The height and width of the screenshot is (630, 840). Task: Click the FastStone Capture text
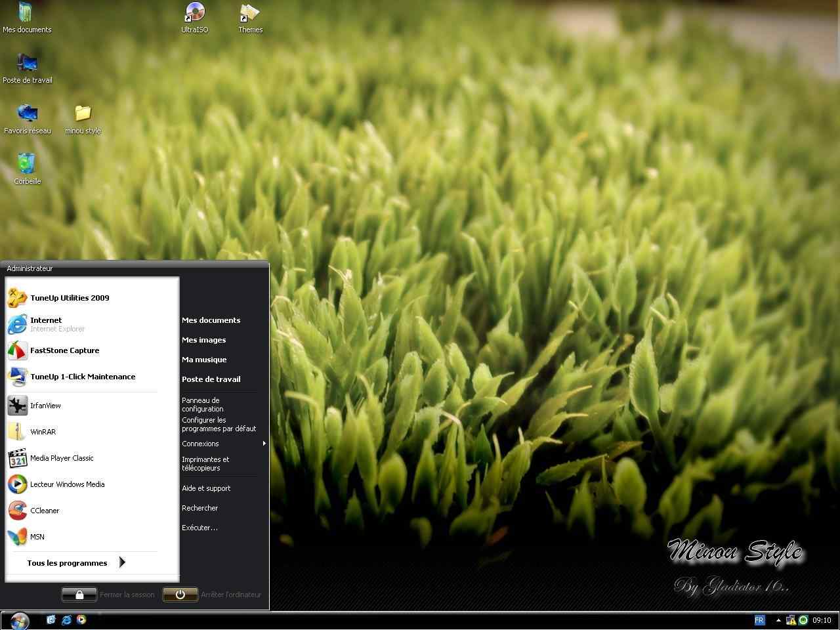[x=65, y=350]
